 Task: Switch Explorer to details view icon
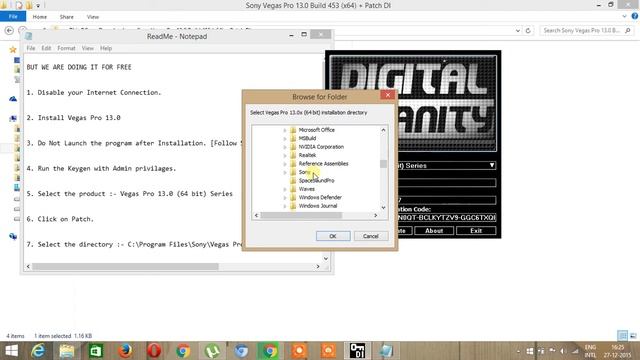tap(622, 336)
